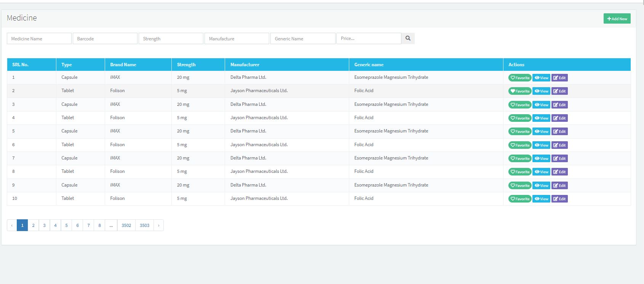The width and height of the screenshot is (644, 284).
Task: View details of medicine row 1
Action: pyautogui.click(x=541, y=78)
